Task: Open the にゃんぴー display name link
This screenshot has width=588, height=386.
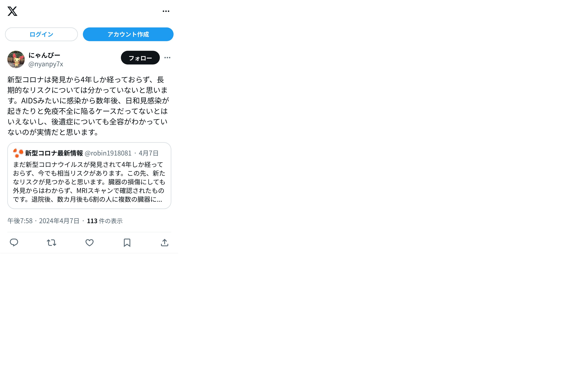Action: click(x=44, y=55)
